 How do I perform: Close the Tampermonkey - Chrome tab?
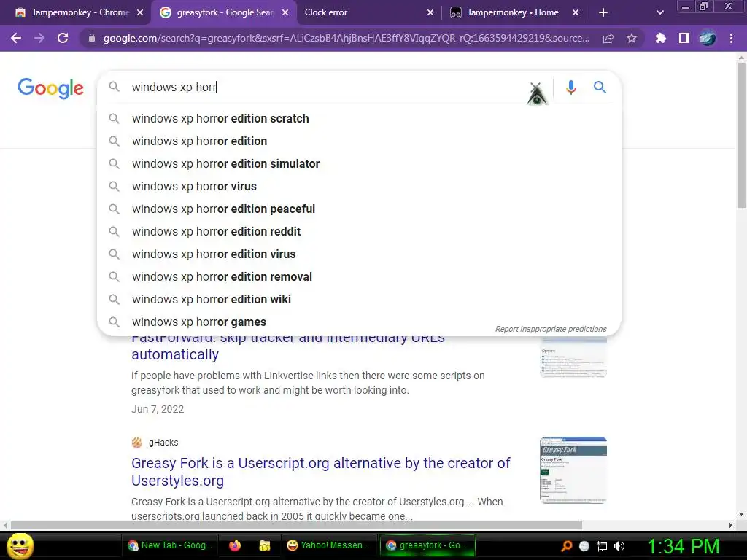[140, 12]
